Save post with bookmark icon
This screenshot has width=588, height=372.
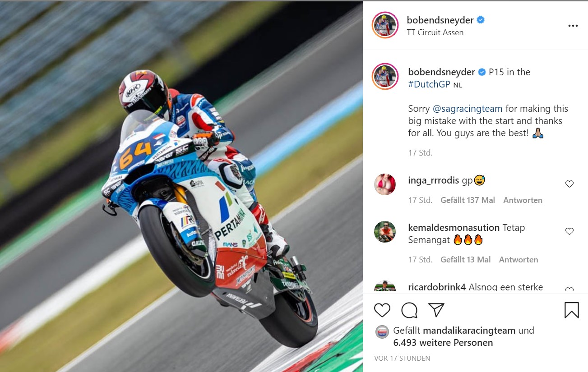coord(572,310)
